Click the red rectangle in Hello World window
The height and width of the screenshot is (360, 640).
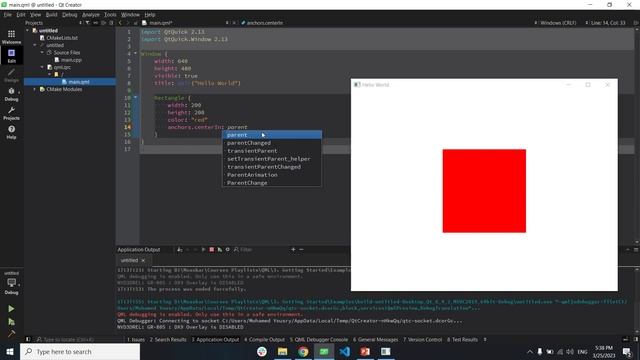point(484,191)
